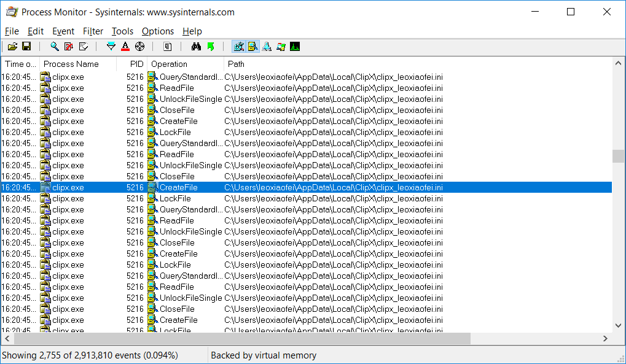Select the crosshair target window icon
Viewport: 626px width, 364px height.
139,47
